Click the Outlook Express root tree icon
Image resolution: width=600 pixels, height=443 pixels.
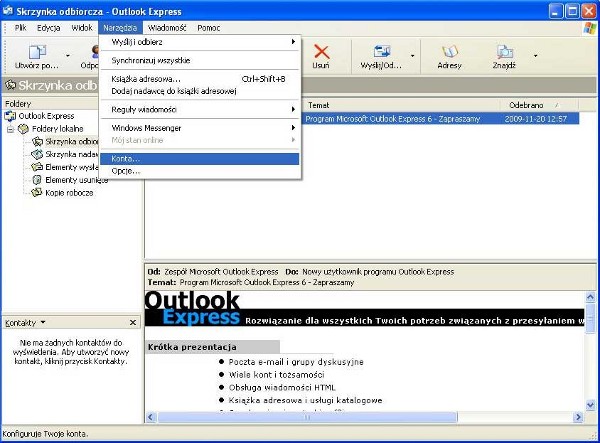(10, 116)
